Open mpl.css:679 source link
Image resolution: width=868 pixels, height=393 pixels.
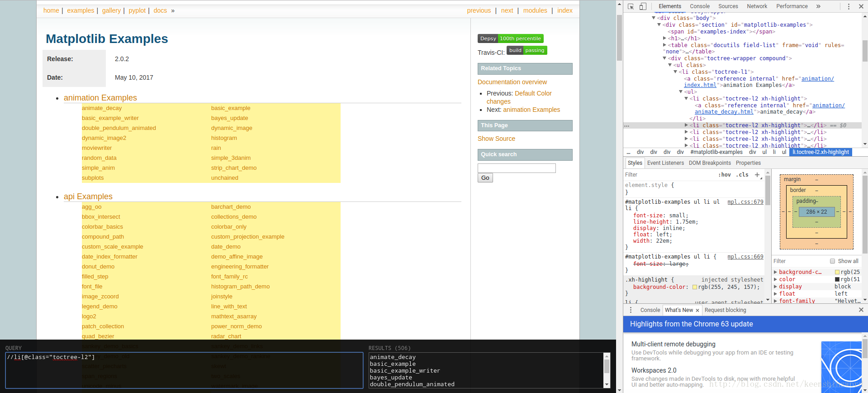(745, 202)
